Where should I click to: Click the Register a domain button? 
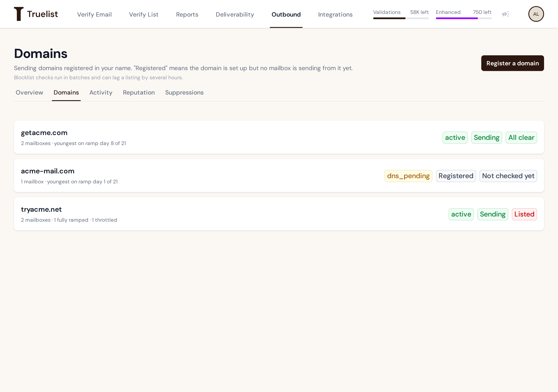tap(512, 63)
